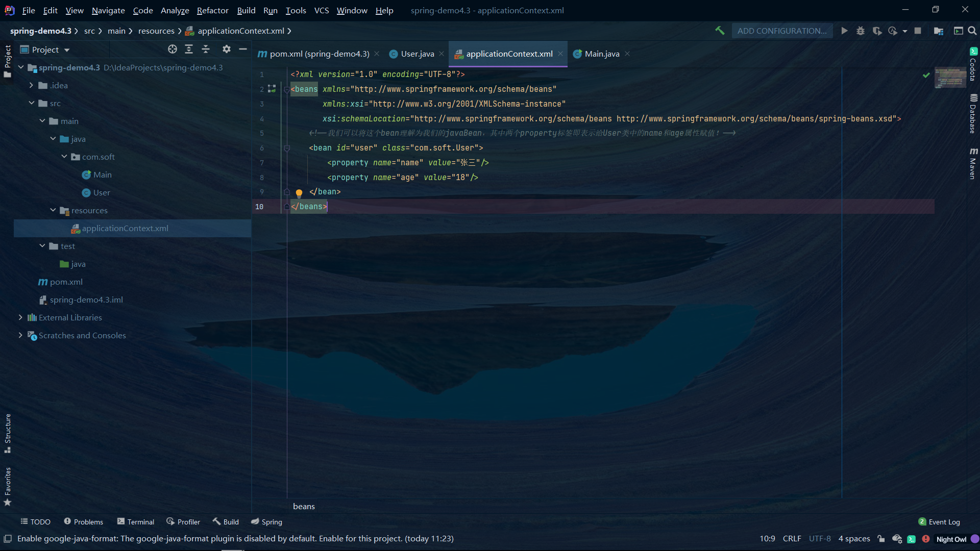The image size is (980, 551).
Task: Collapse the test folder
Action: pyautogui.click(x=42, y=246)
